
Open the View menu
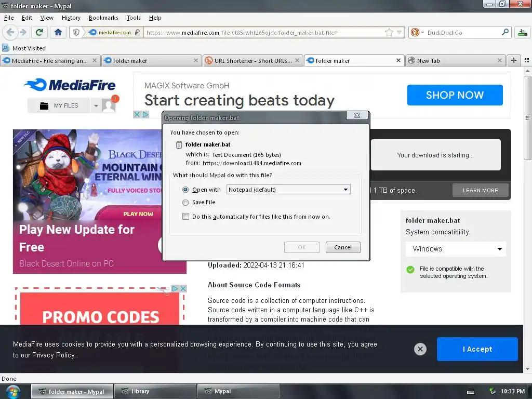point(47,18)
